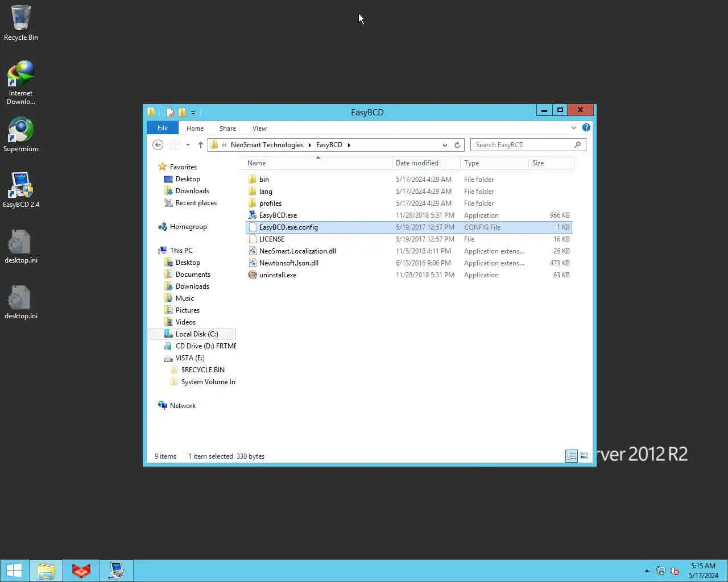Open the Share ribbon tab
The image size is (728, 582).
[x=227, y=128]
